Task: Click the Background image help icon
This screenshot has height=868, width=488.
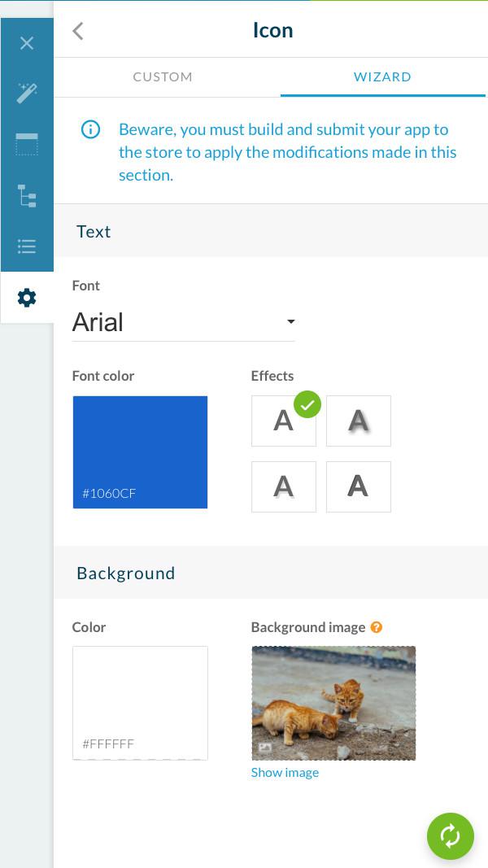Action: click(x=376, y=627)
